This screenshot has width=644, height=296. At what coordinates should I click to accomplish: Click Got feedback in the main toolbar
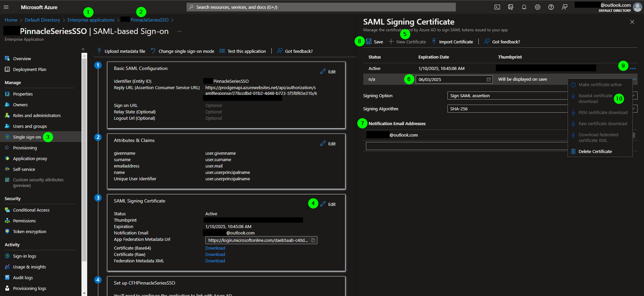[295, 51]
